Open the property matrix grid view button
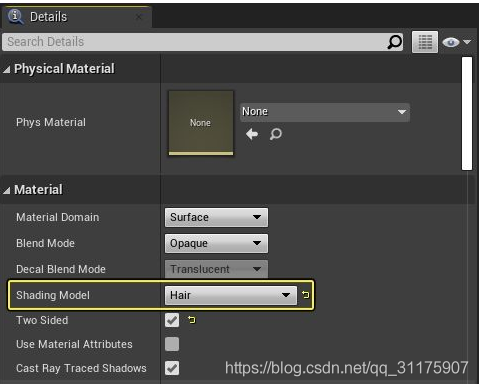This screenshot has width=479, height=387. pyautogui.click(x=425, y=42)
